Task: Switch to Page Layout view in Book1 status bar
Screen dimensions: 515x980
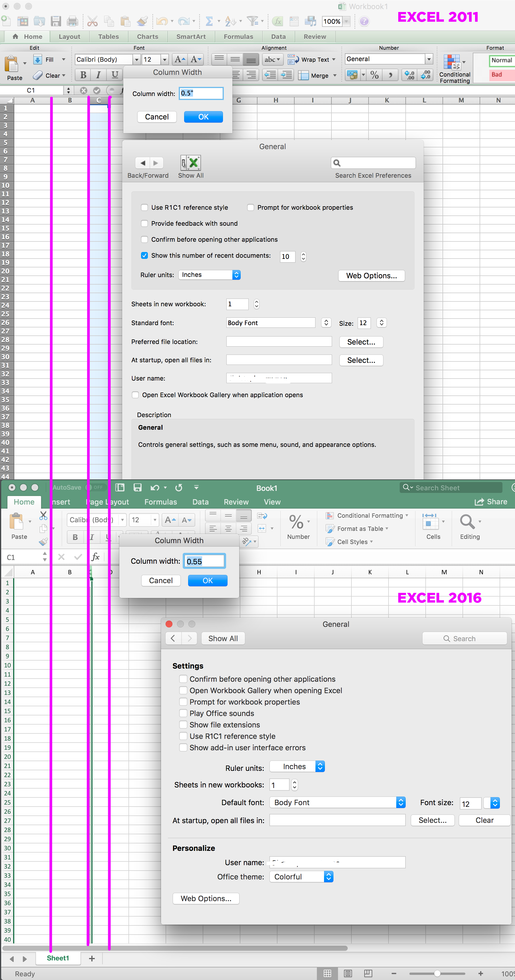Action: [348, 973]
